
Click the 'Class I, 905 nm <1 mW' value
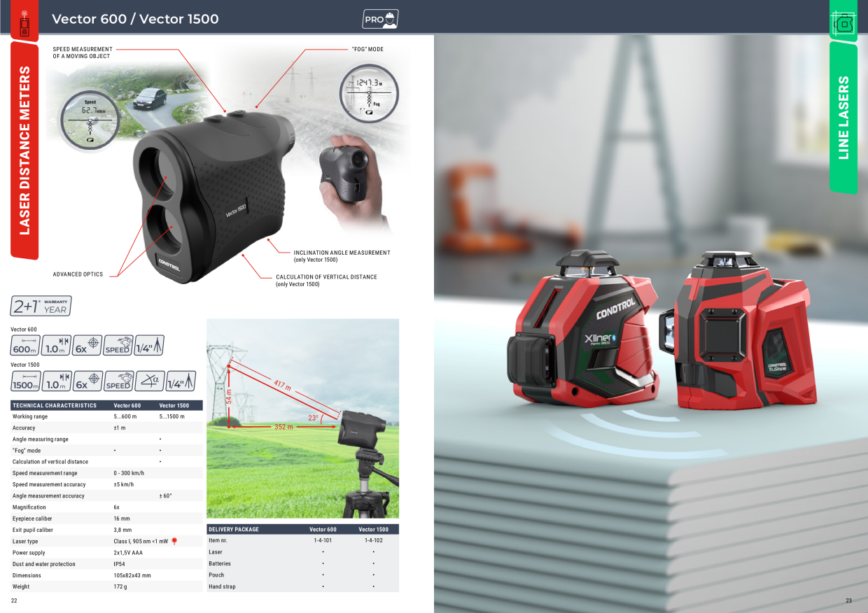(141, 542)
